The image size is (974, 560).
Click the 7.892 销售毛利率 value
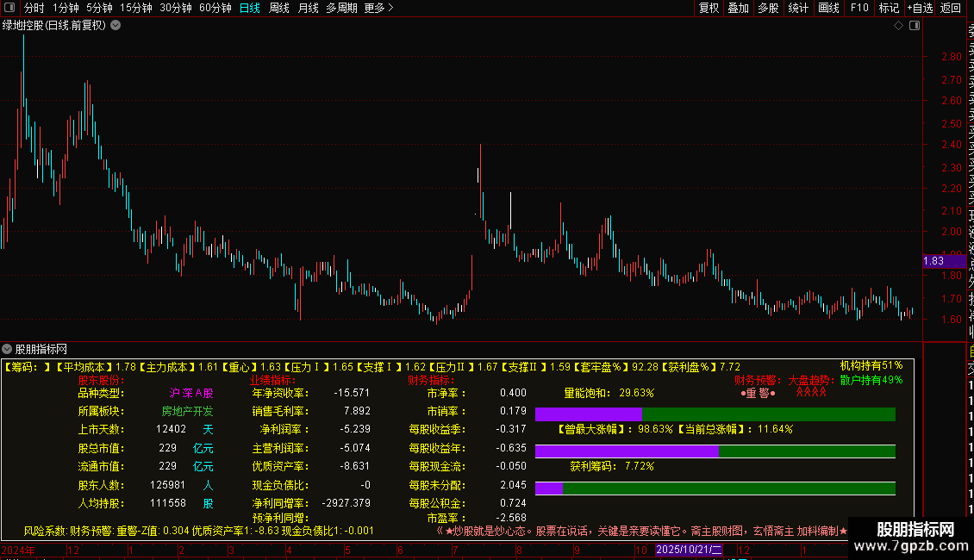[357, 412]
